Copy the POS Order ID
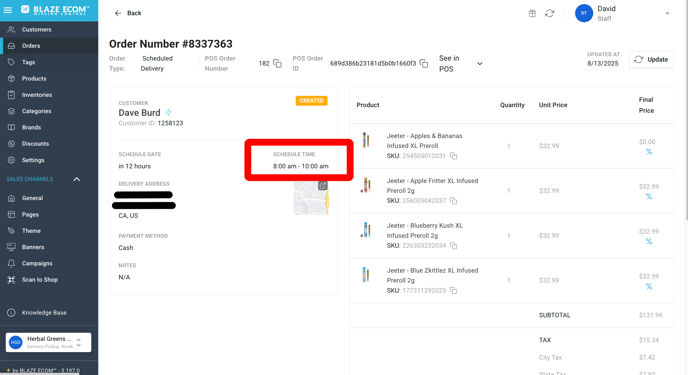The image size is (688, 375). point(424,64)
